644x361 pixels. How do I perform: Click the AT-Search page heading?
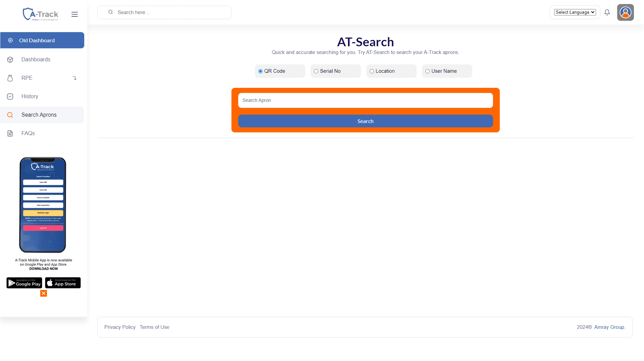[x=365, y=42]
